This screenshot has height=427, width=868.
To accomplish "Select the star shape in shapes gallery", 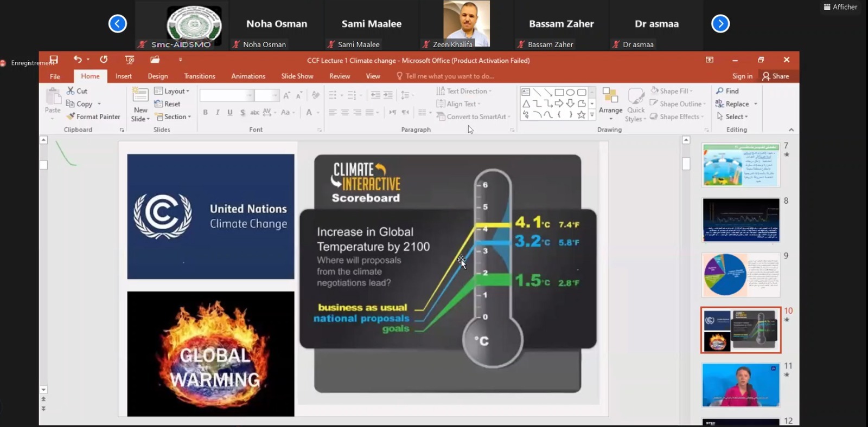I will [x=582, y=114].
